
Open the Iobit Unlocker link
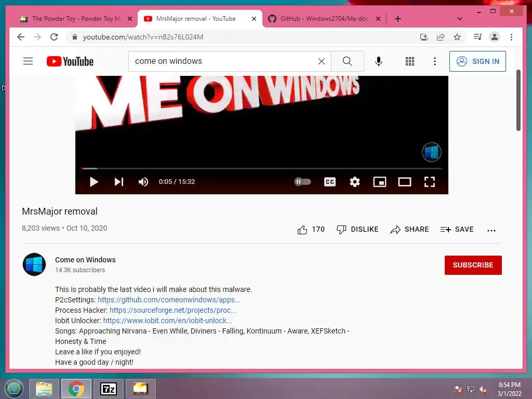point(168,321)
